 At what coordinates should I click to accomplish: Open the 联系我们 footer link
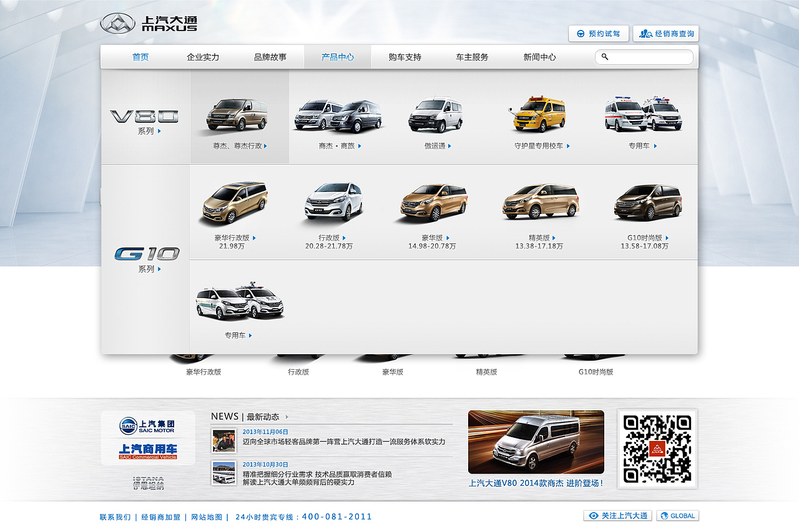pyautogui.click(x=115, y=517)
